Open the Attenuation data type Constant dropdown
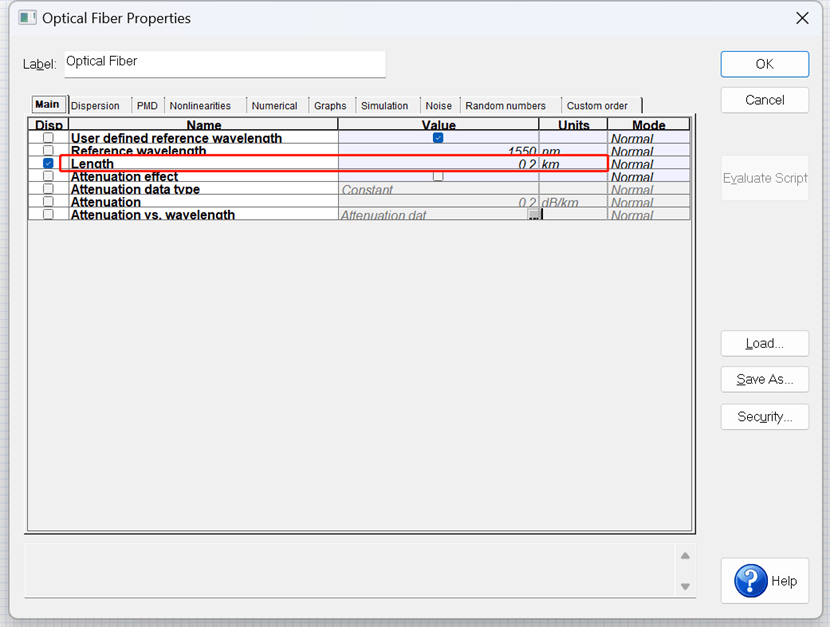 pyautogui.click(x=438, y=189)
